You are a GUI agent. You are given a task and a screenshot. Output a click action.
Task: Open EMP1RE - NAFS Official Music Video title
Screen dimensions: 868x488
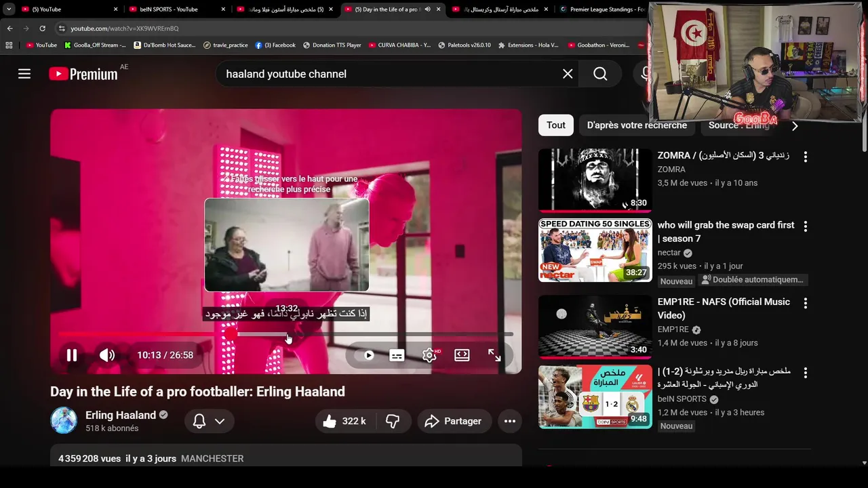click(724, 308)
